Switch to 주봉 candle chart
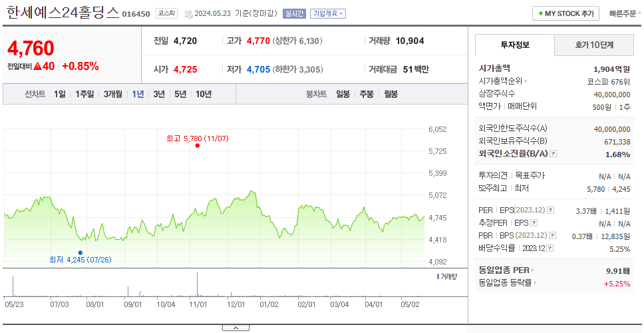The height and width of the screenshot is (333, 644). 367,94
